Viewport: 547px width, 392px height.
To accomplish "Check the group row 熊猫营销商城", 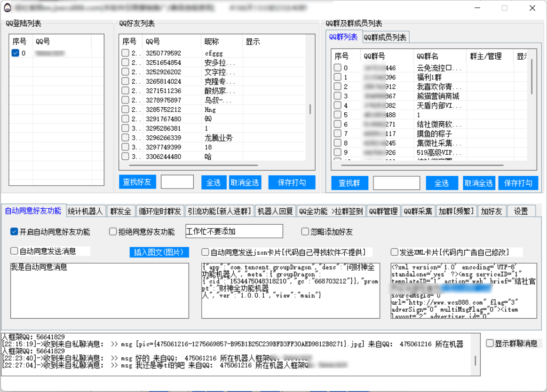I will pos(337,96).
